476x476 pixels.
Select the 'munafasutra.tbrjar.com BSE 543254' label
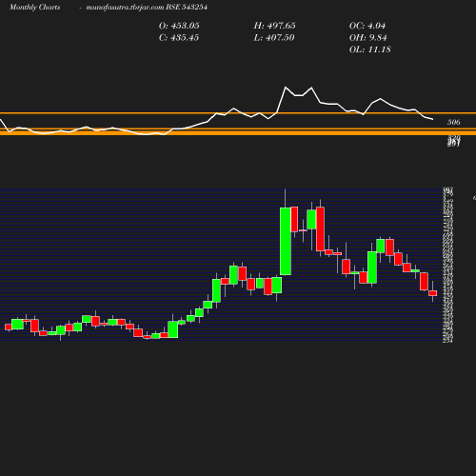[x=147, y=8]
